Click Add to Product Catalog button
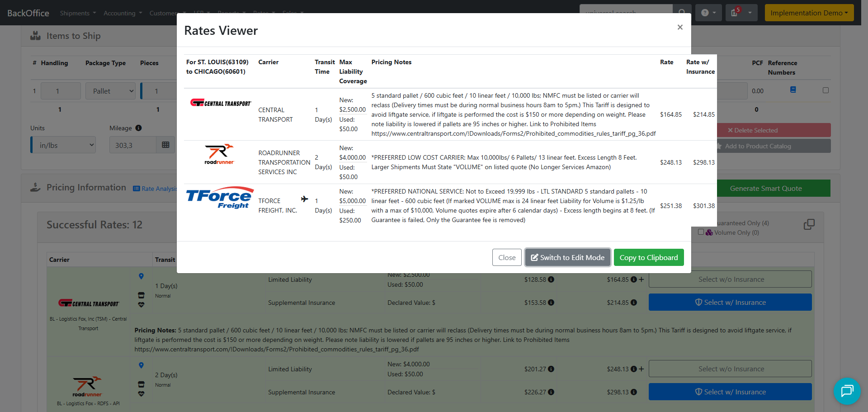Screen dimensions: 868x412 click(x=774, y=146)
